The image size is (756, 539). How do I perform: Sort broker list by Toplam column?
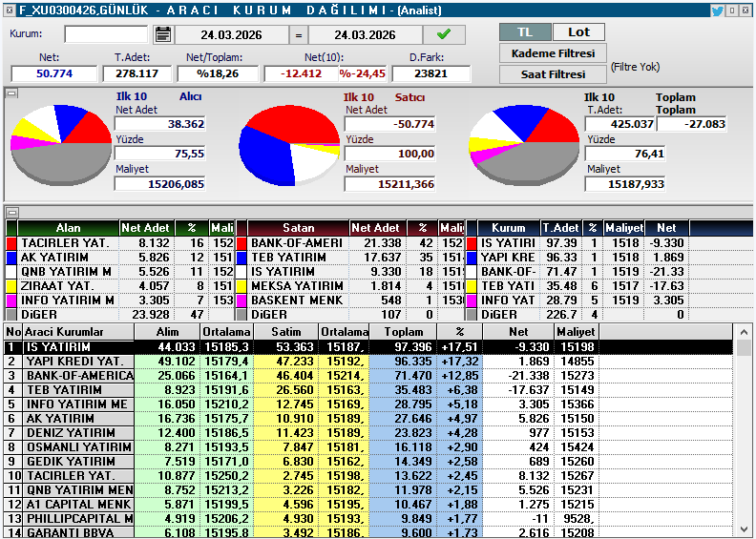coord(403,332)
